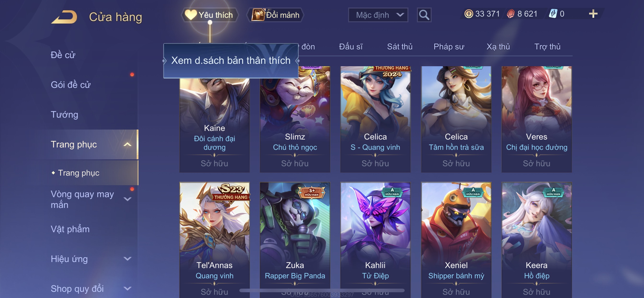Open the search magnifier icon

coord(424,15)
